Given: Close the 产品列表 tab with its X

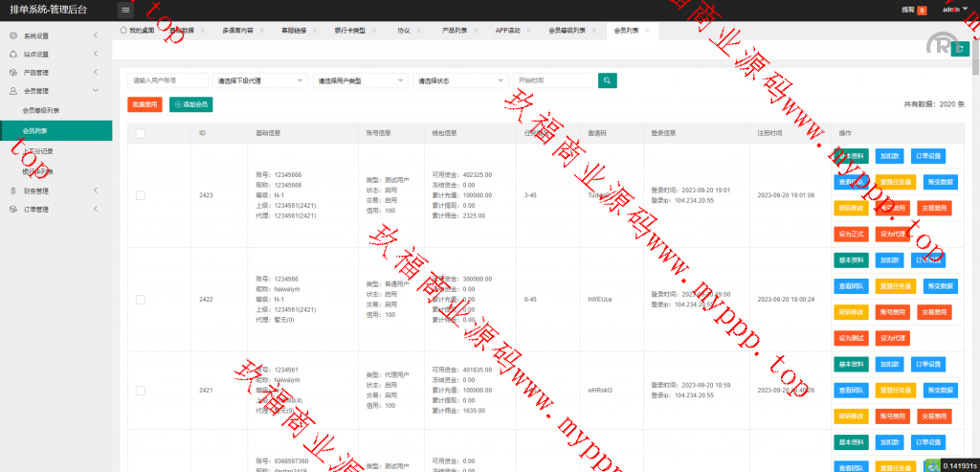Looking at the screenshot, I should click(475, 31).
